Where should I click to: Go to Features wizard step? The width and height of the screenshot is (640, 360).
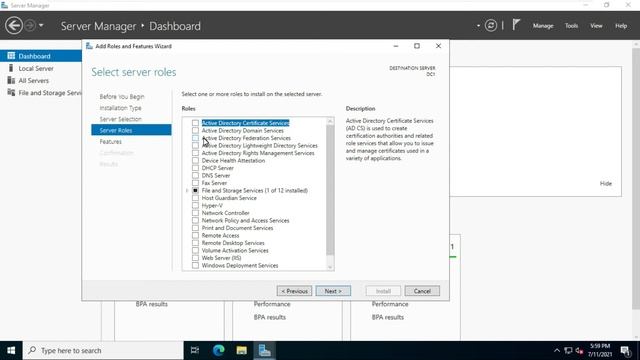111,142
